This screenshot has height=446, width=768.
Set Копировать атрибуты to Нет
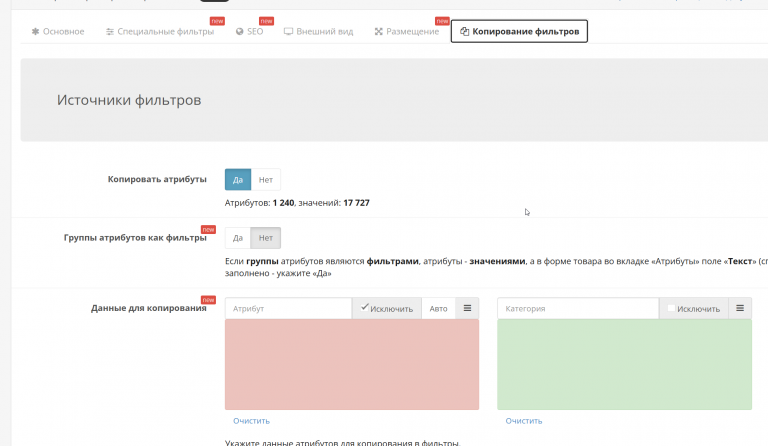click(x=266, y=180)
